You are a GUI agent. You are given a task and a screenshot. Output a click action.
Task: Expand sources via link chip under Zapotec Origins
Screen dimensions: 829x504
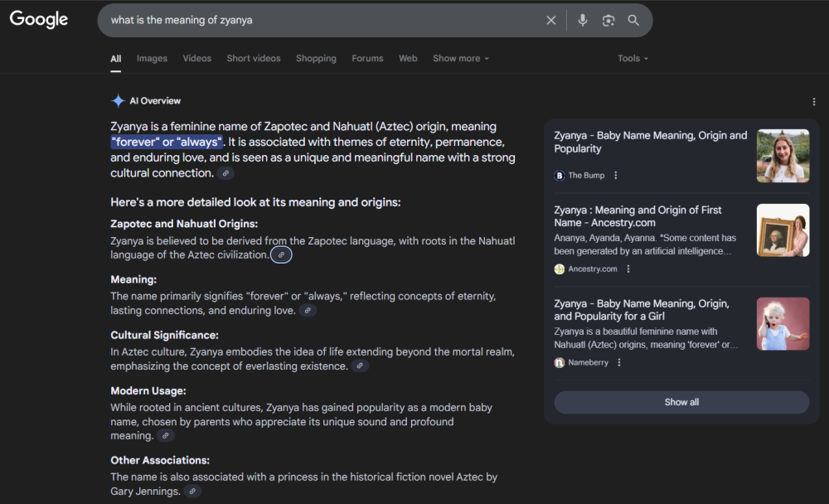(281, 254)
